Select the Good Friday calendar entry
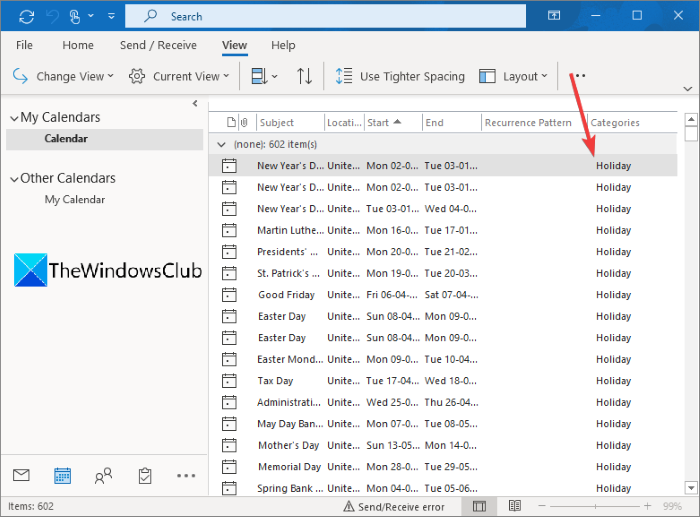Viewport: 700px width, 517px height. pyautogui.click(x=286, y=295)
